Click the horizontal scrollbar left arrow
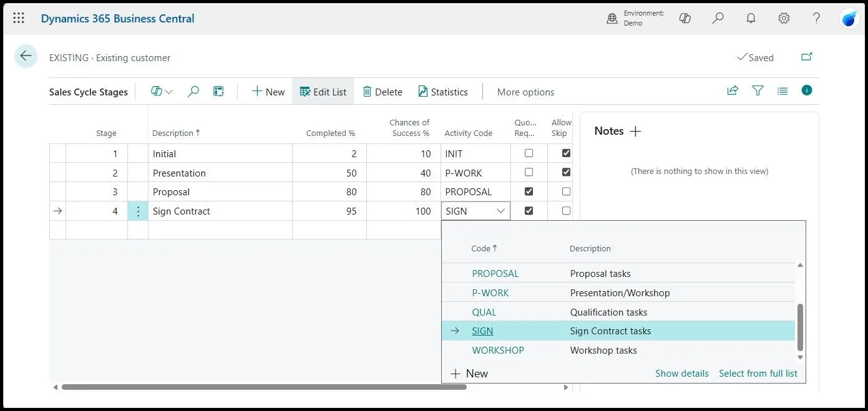Viewport: 868px width, 411px height. [56, 387]
